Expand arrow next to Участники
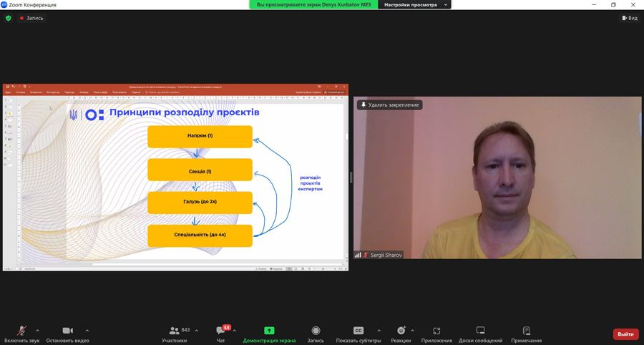 (x=196, y=331)
